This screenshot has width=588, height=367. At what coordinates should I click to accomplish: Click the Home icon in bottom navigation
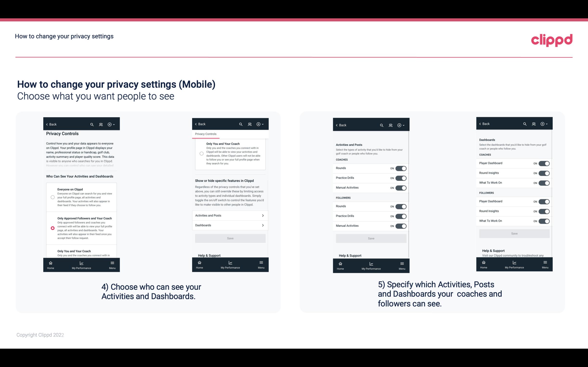coord(51,263)
